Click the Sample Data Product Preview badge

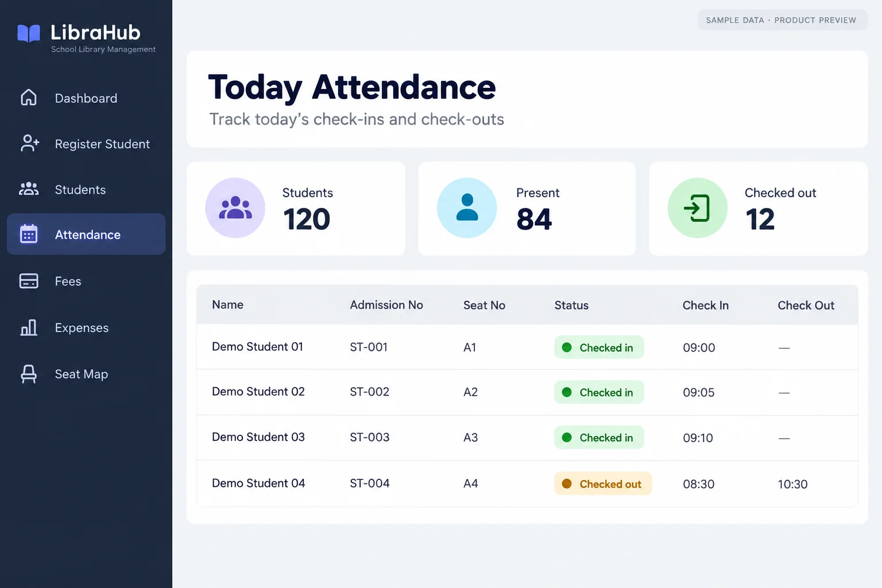(x=782, y=20)
